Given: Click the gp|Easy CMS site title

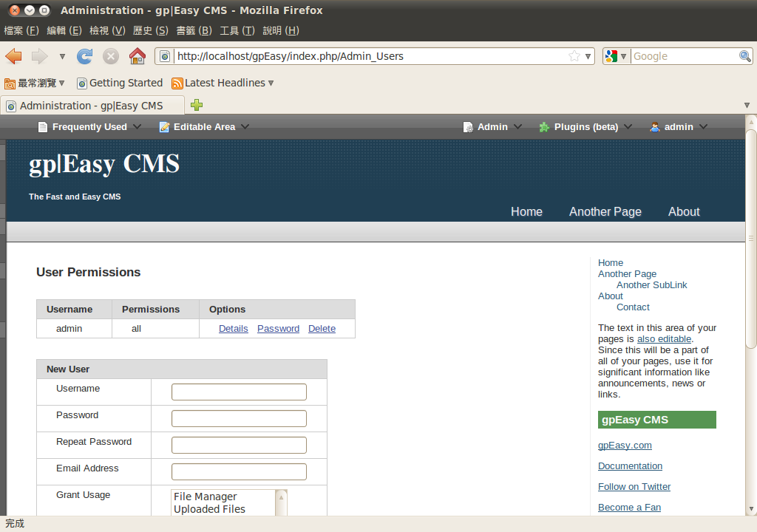Looking at the screenshot, I should tap(103, 163).
